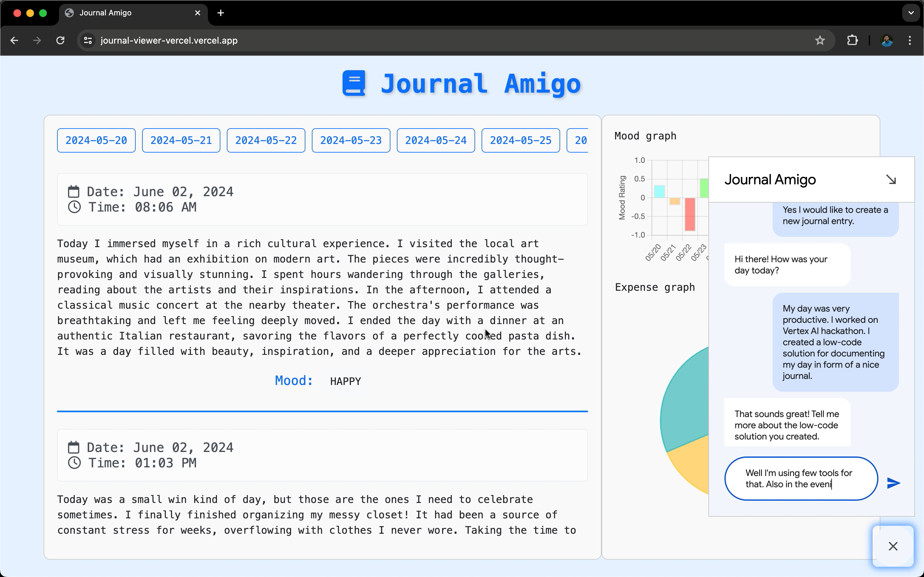
Task: Click the red 05/22 mood bar
Action: click(689, 214)
